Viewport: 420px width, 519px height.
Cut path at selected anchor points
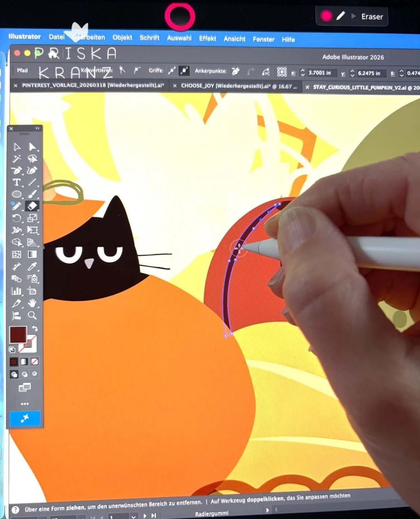click(266, 72)
